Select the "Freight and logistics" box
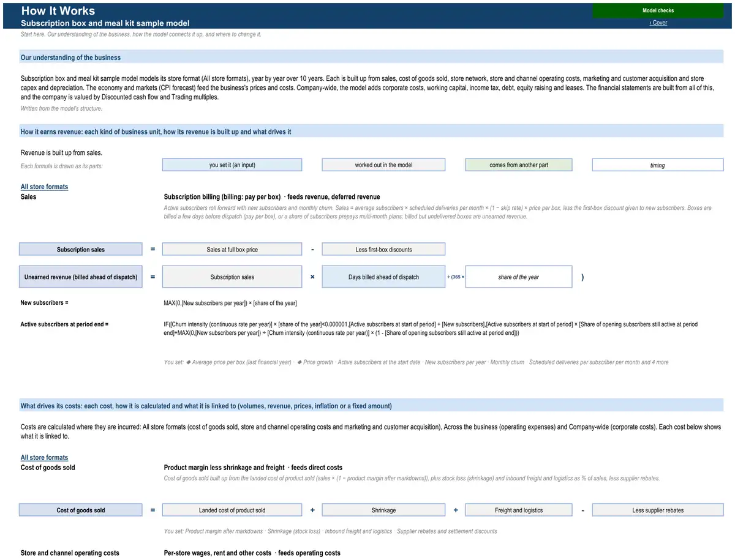Viewport: 735px width, 560px height. pyautogui.click(x=519, y=510)
